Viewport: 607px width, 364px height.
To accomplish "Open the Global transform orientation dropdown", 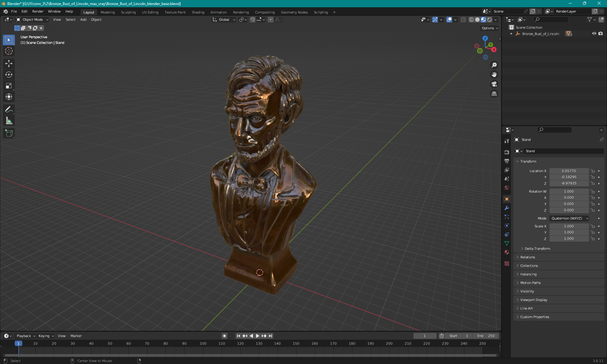I will pos(224,20).
